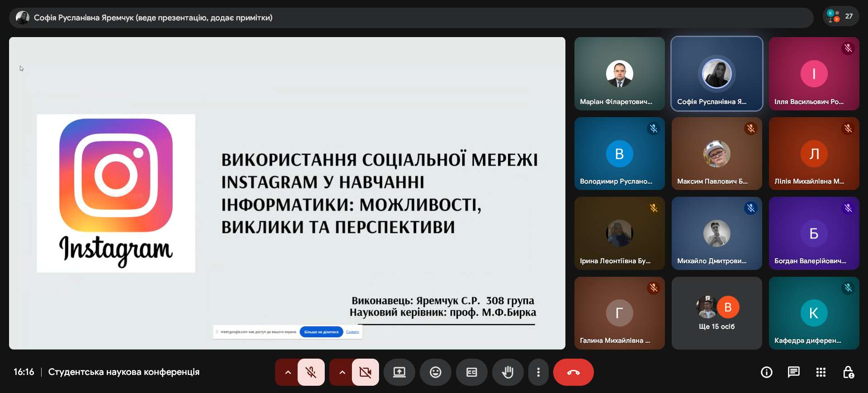Open audio settings arrow next to microphone

(x=287, y=372)
